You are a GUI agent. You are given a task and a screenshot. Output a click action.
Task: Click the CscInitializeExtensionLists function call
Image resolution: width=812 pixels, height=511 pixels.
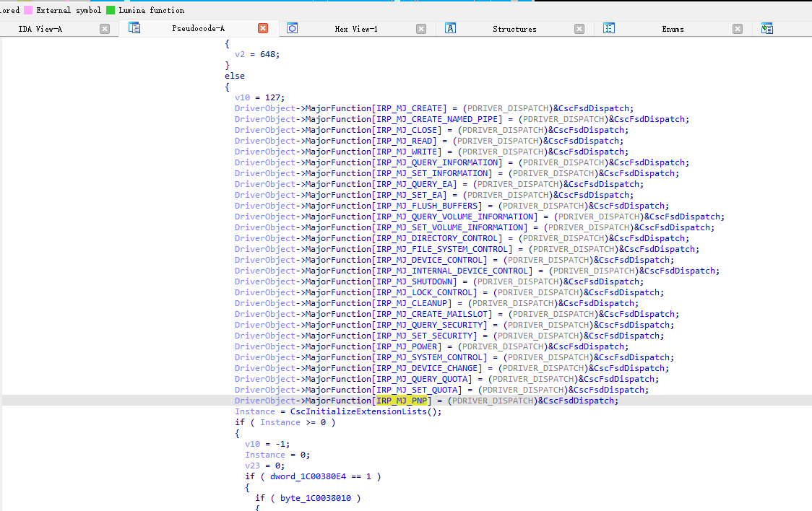(360, 411)
